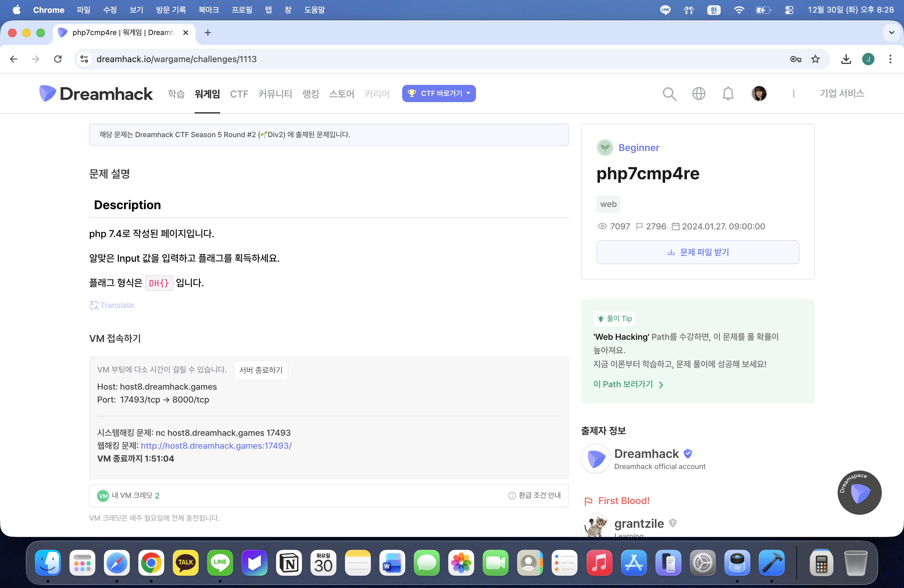
Task: Open macOS Control Center toggles icon
Action: pyautogui.click(x=789, y=10)
